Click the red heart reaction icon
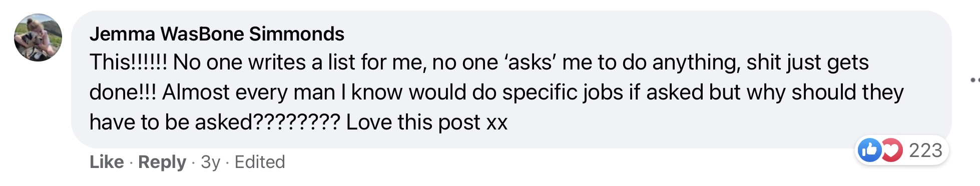Viewport: 980px width, 186px height. (x=891, y=150)
